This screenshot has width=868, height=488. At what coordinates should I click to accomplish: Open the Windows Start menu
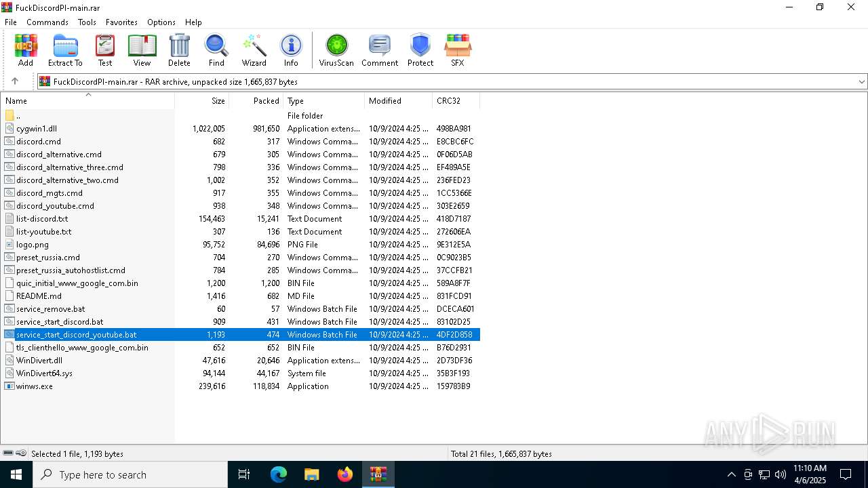[16, 474]
